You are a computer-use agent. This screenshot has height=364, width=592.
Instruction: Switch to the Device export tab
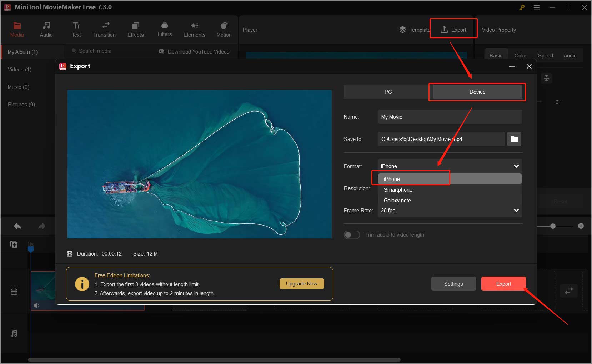click(477, 92)
